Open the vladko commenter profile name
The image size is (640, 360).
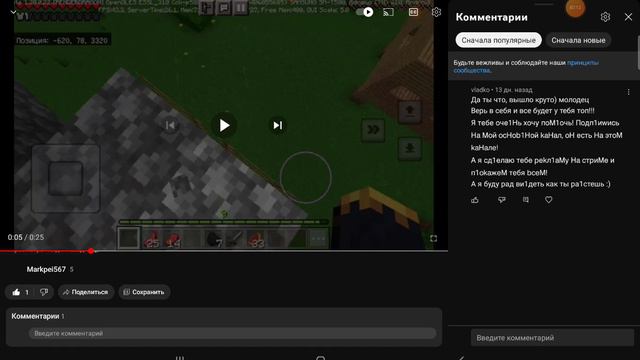tap(480, 90)
